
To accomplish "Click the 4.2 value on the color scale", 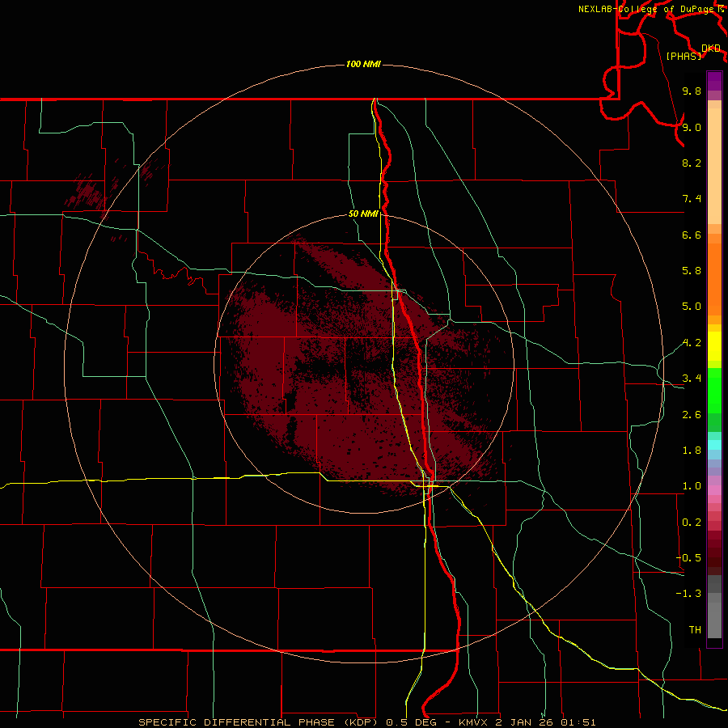I will (692, 343).
